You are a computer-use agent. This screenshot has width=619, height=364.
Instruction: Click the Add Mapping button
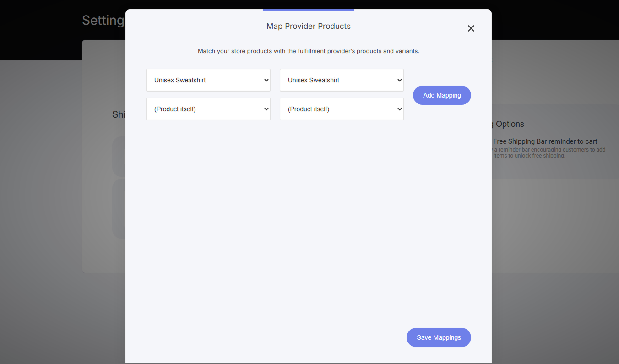pyautogui.click(x=442, y=95)
